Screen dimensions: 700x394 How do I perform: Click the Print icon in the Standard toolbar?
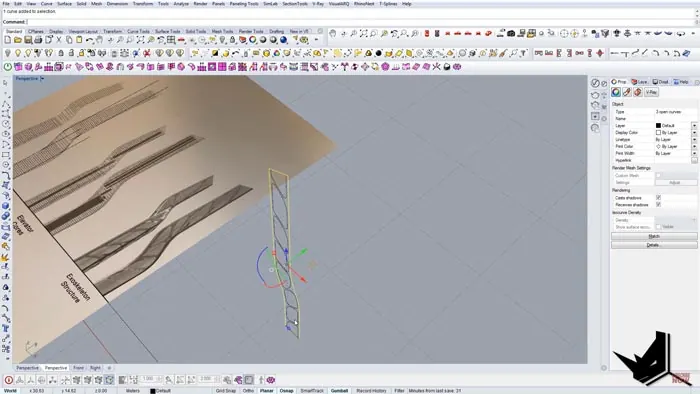pyautogui.click(x=38, y=40)
